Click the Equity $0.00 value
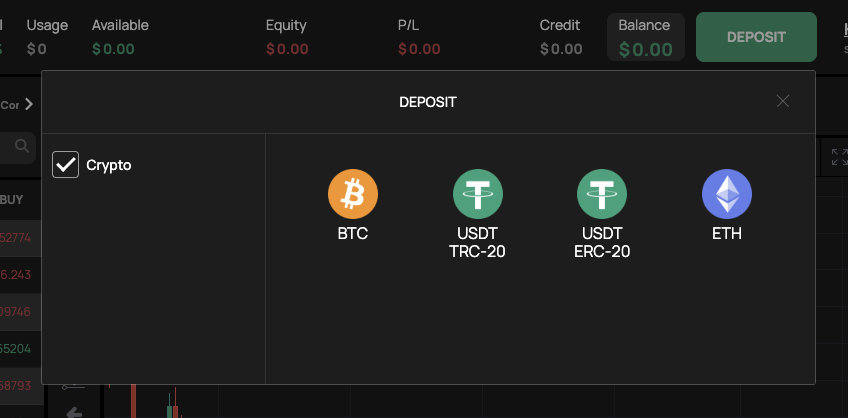Screen dimensions: 848x418 tap(287, 48)
